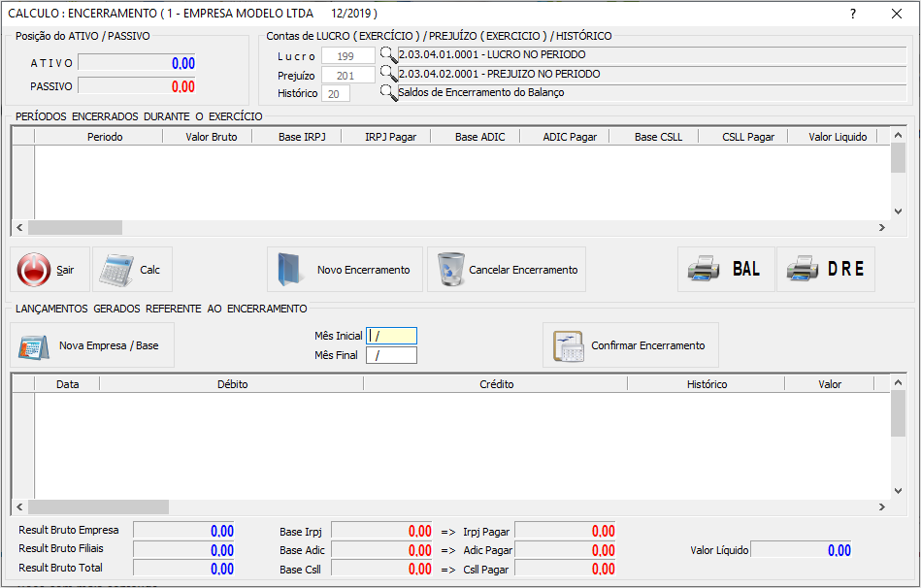Click lançamentos grid scroll-down arrow

pyautogui.click(x=898, y=491)
